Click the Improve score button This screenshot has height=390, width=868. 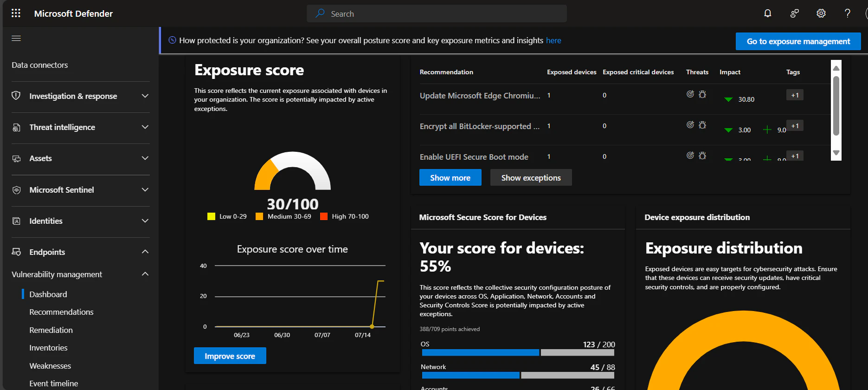tap(230, 356)
